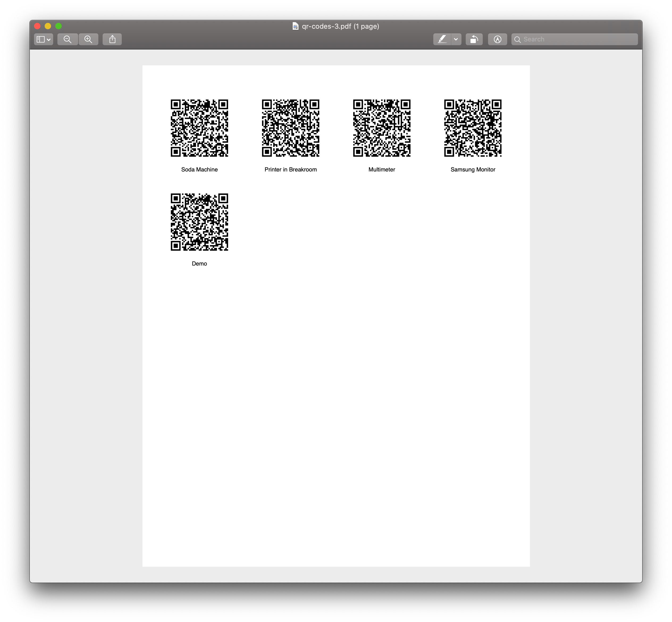This screenshot has height=622, width=672.
Task: Click the Soda Machine QR code thumbnail
Action: (199, 128)
